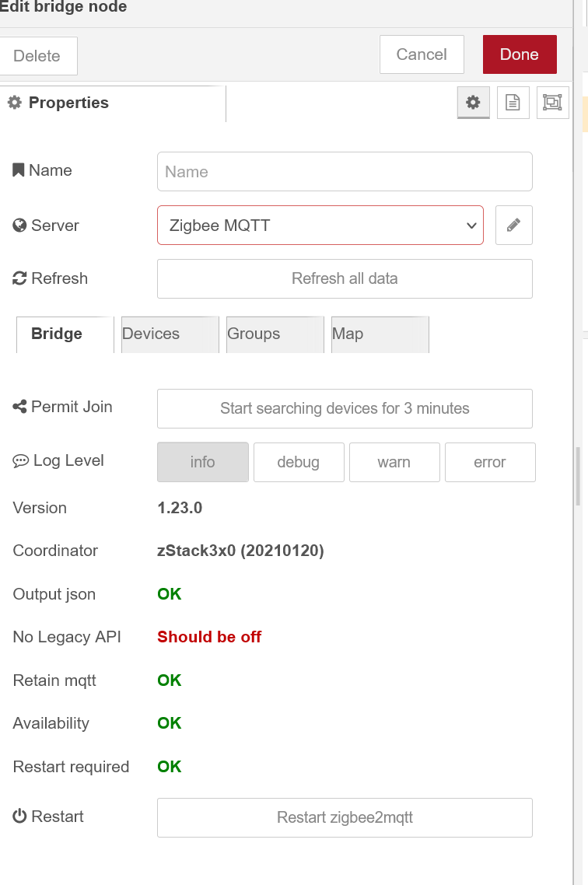
Task: Click inside the Name input field
Action: pos(345,171)
